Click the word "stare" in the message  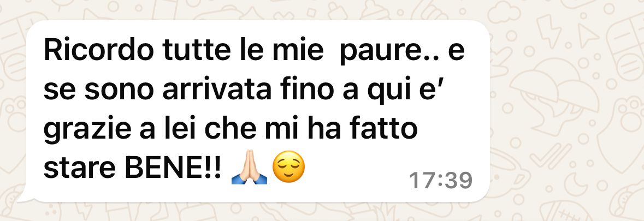(78, 169)
